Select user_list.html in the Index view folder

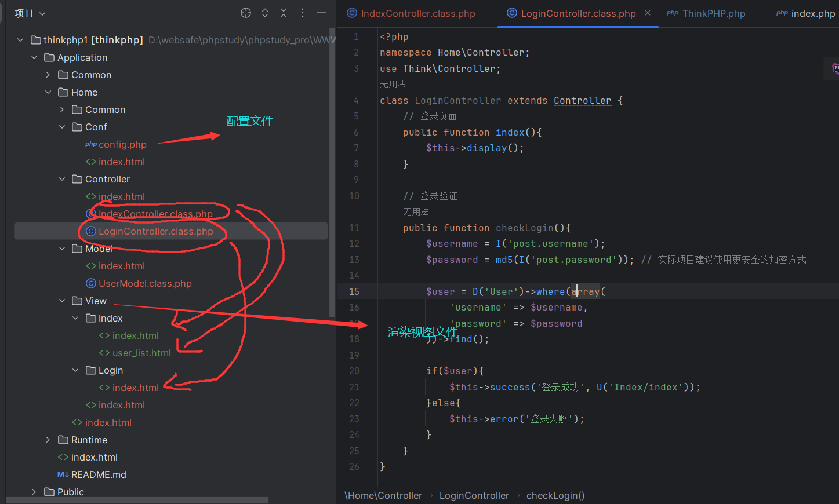(141, 353)
